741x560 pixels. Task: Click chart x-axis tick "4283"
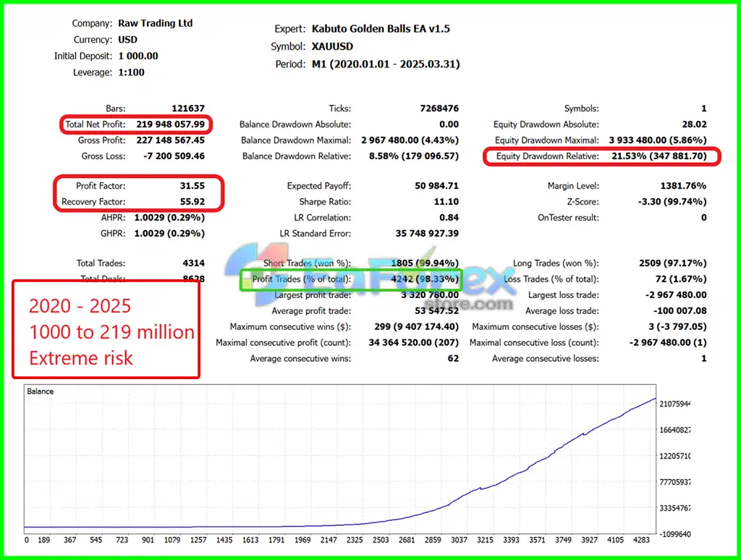(x=641, y=540)
